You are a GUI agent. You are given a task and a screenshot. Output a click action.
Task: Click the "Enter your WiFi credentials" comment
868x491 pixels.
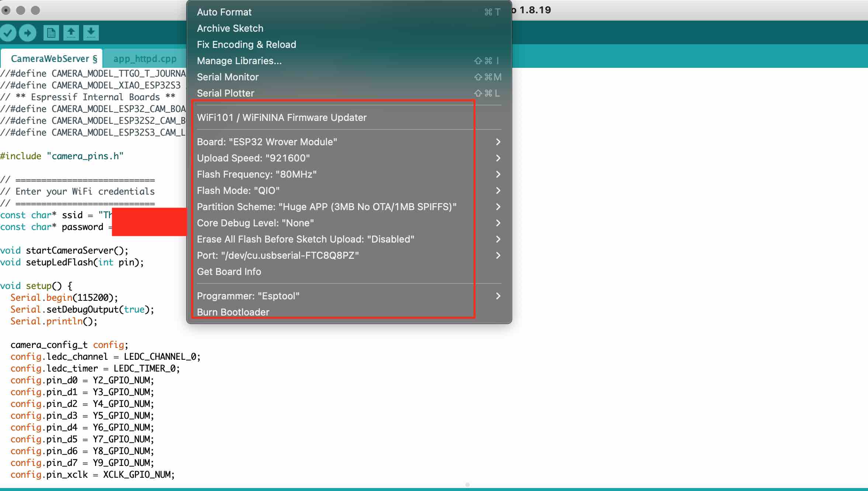coord(77,191)
